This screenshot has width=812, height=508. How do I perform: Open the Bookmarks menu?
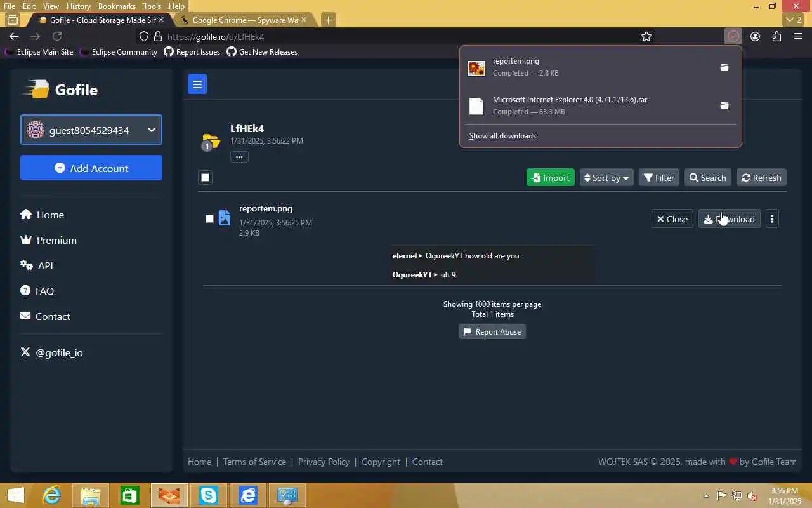117,6
